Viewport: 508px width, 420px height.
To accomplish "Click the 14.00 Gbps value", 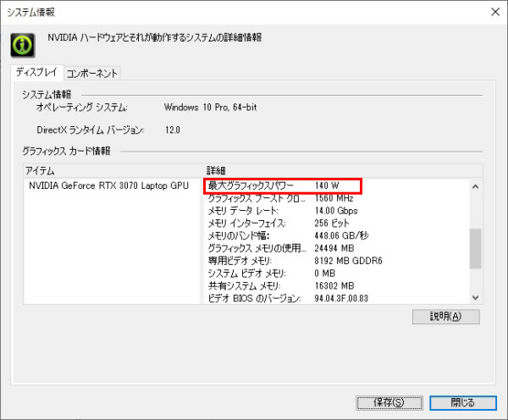I will 336,211.
